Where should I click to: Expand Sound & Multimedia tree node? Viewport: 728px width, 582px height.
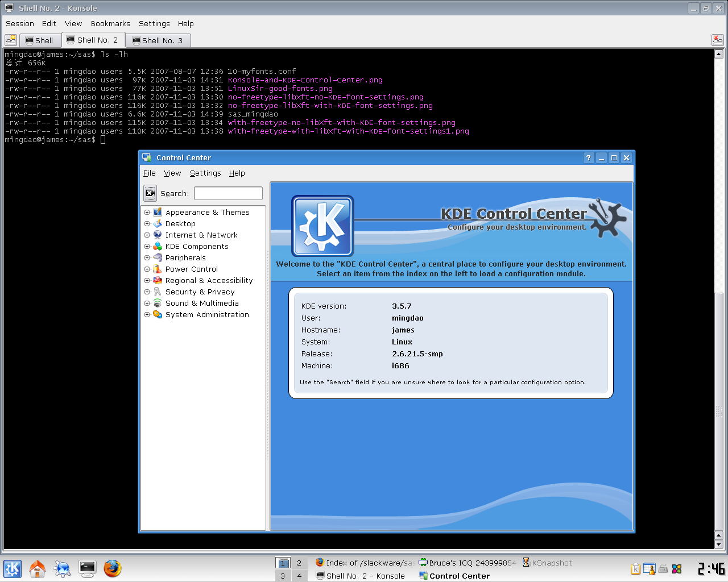[147, 303]
